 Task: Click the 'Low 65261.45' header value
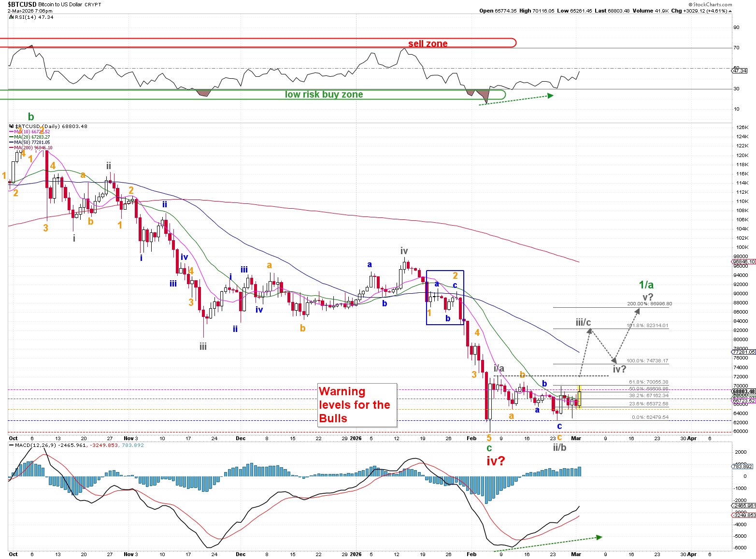(574, 11)
